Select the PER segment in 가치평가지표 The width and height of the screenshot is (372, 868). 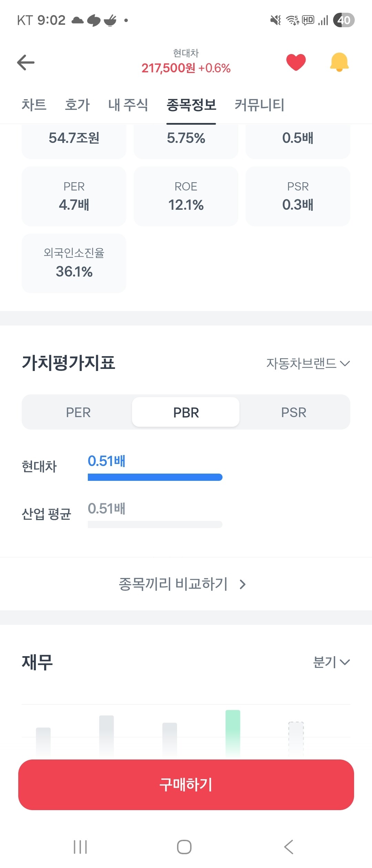(x=78, y=412)
